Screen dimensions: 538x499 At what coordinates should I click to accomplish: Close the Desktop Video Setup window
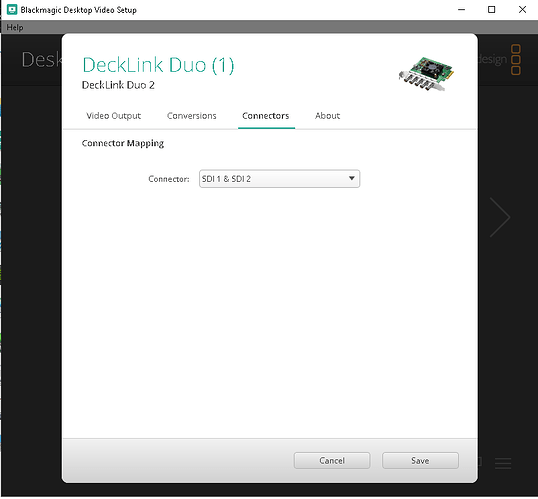(x=522, y=10)
